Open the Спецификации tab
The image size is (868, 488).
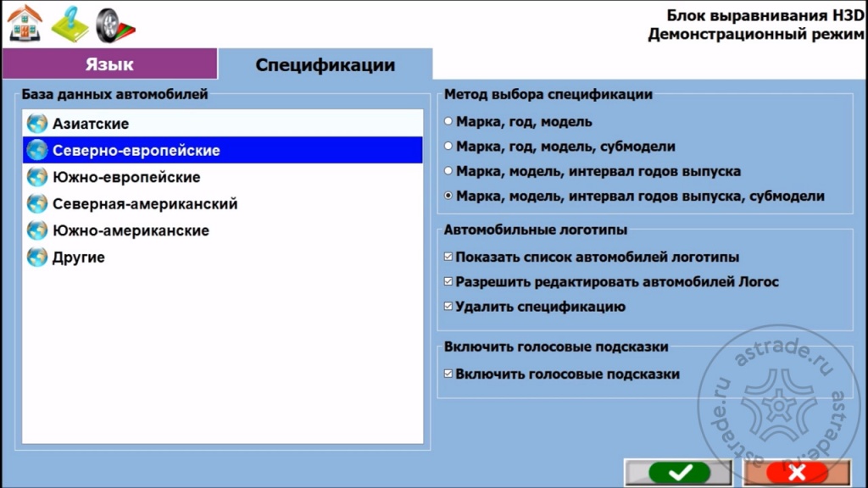tap(325, 64)
